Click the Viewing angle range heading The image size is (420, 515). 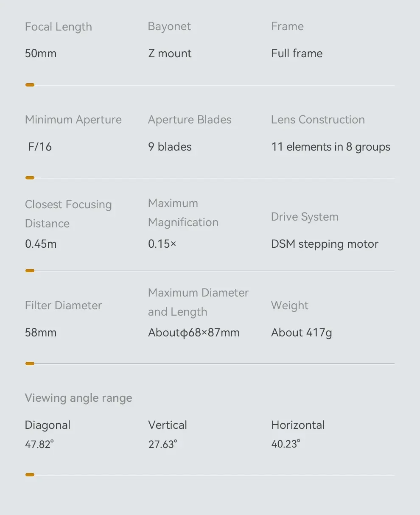78,398
